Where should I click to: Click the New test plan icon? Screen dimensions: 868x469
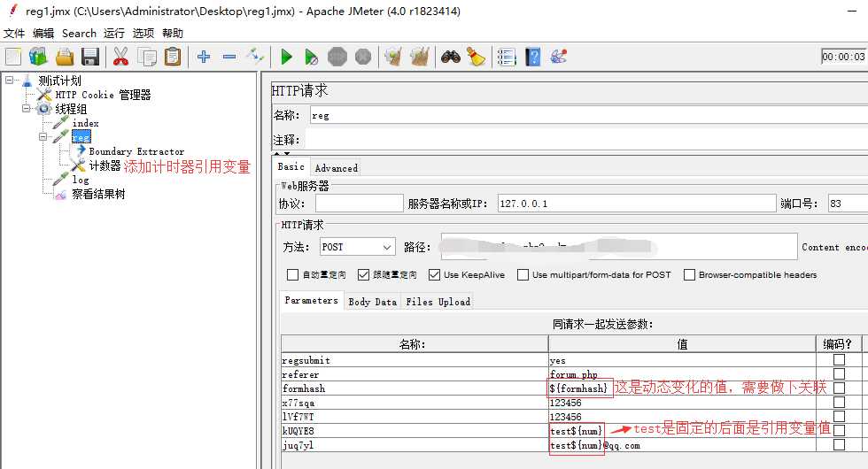coord(13,57)
